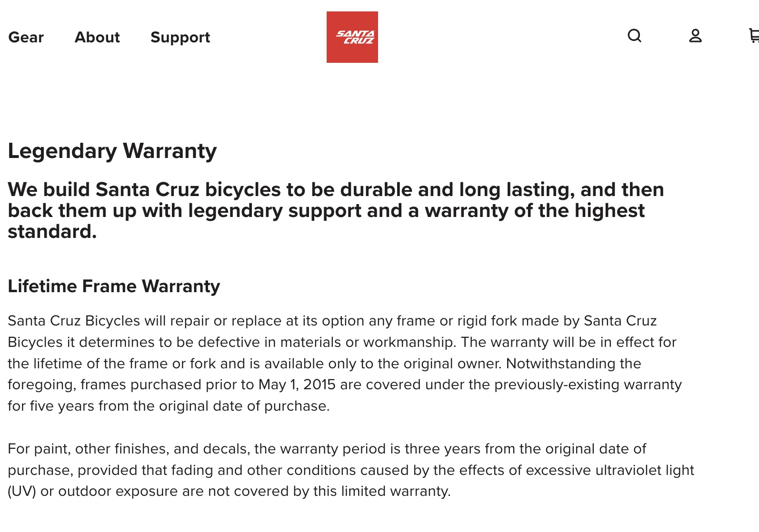Screen dimensions: 759x532
Task: Click "materials or workmanship" in the paragraph
Action: [367, 342]
